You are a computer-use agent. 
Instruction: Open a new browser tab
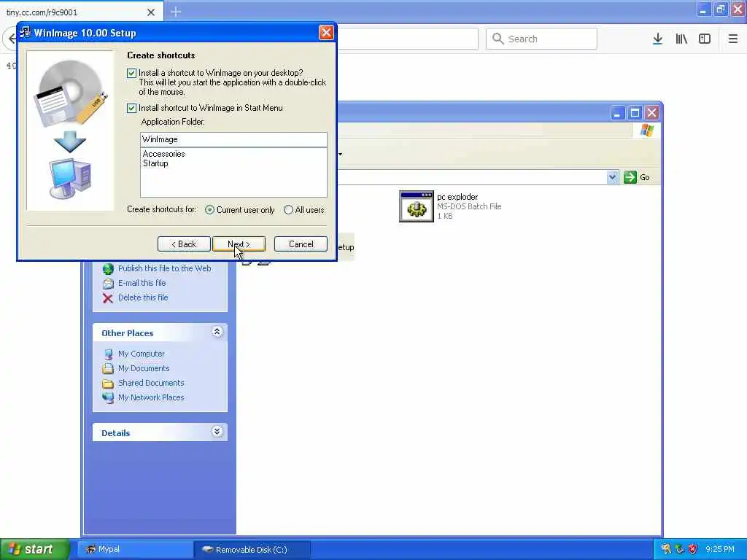coord(176,12)
